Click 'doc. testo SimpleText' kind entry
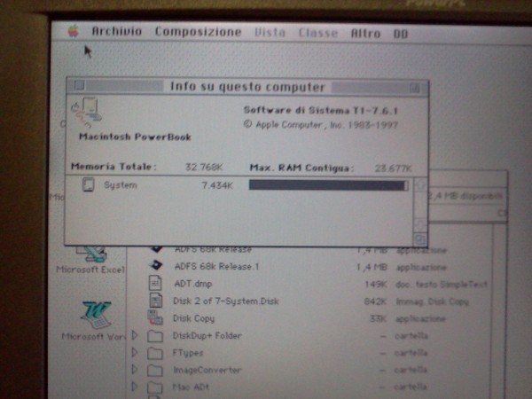 [x=442, y=285]
